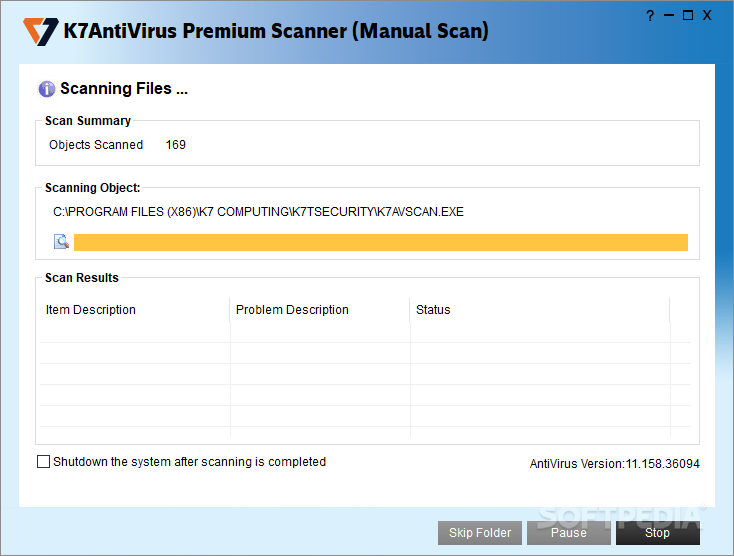The image size is (734, 556).
Task: Minimize the scanner window
Action: click(668, 16)
